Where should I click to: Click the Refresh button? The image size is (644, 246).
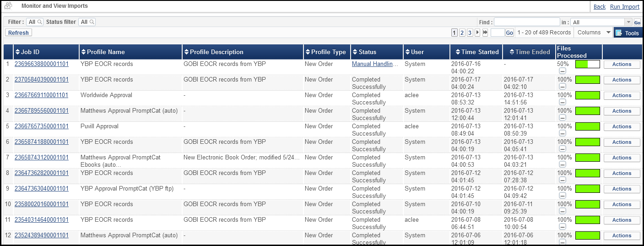[18, 33]
